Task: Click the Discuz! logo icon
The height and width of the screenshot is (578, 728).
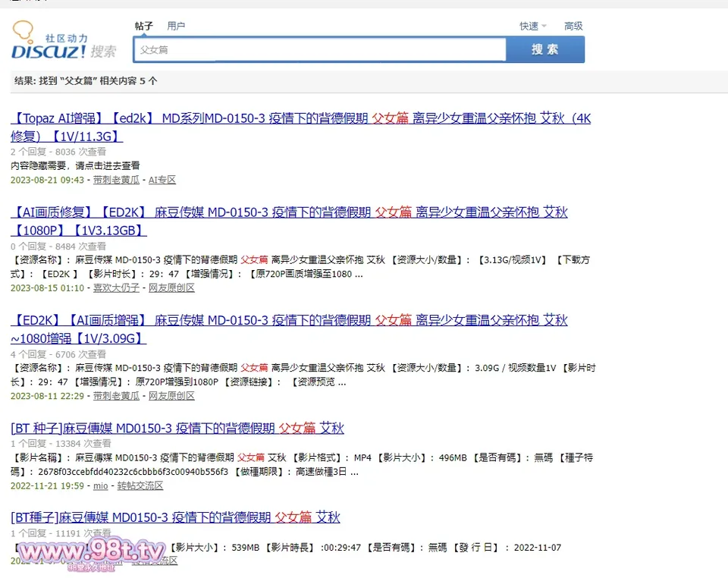Action: (x=64, y=40)
